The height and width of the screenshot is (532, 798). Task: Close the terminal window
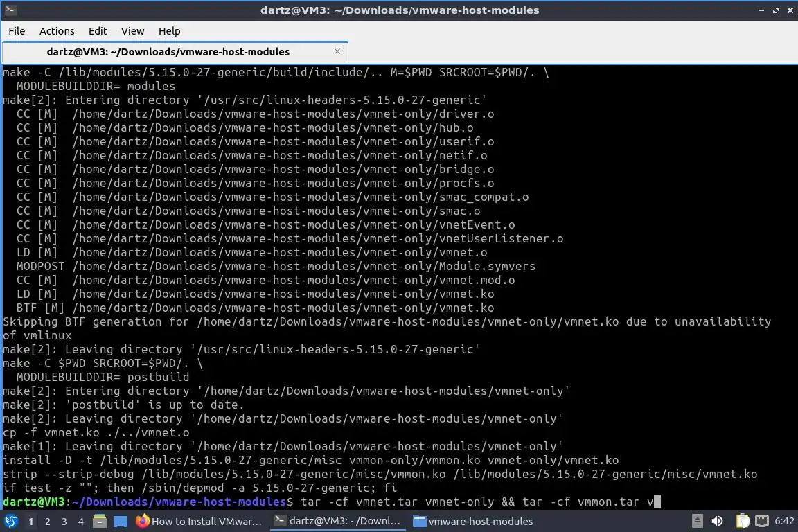[x=790, y=10]
